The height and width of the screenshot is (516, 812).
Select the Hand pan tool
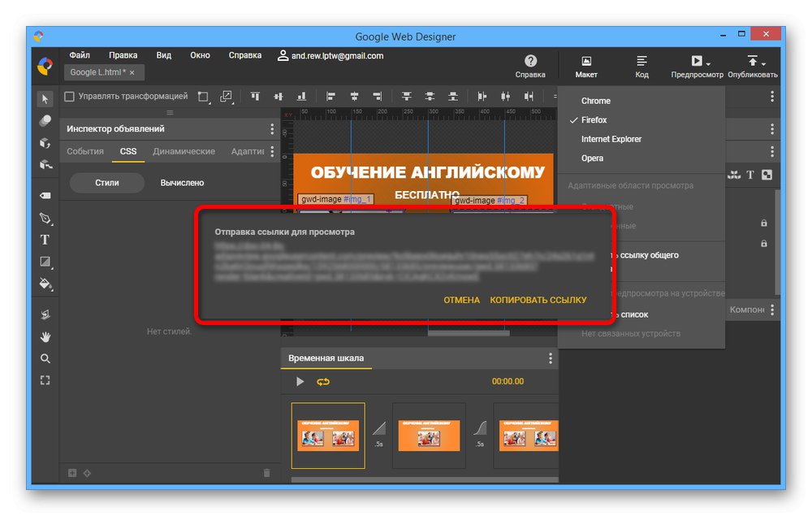click(45, 336)
